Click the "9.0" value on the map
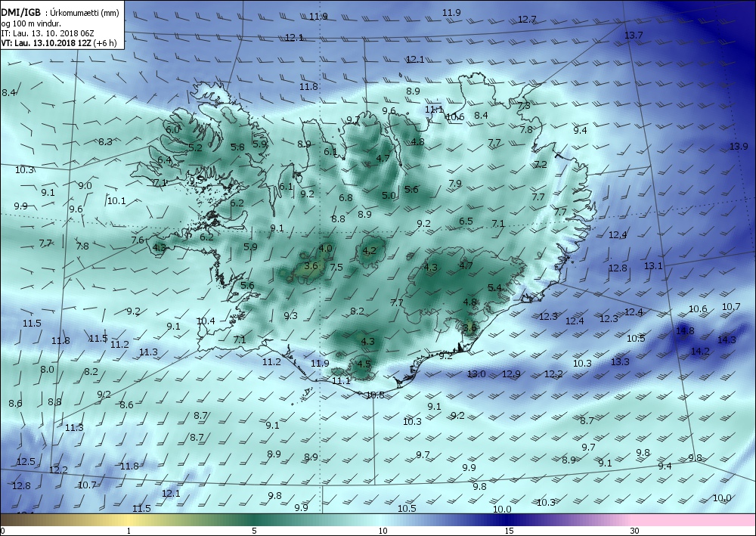Image resolution: width=756 pixels, height=536 pixels. [x=85, y=185]
